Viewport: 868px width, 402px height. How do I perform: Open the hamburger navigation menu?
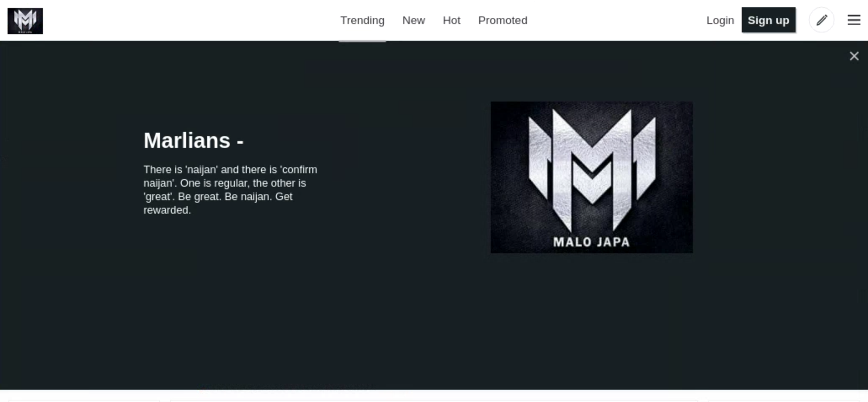(854, 19)
